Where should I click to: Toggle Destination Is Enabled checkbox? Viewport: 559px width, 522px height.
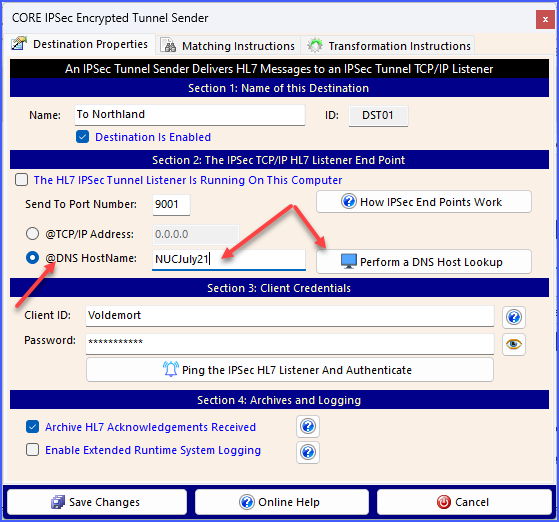(x=82, y=137)
